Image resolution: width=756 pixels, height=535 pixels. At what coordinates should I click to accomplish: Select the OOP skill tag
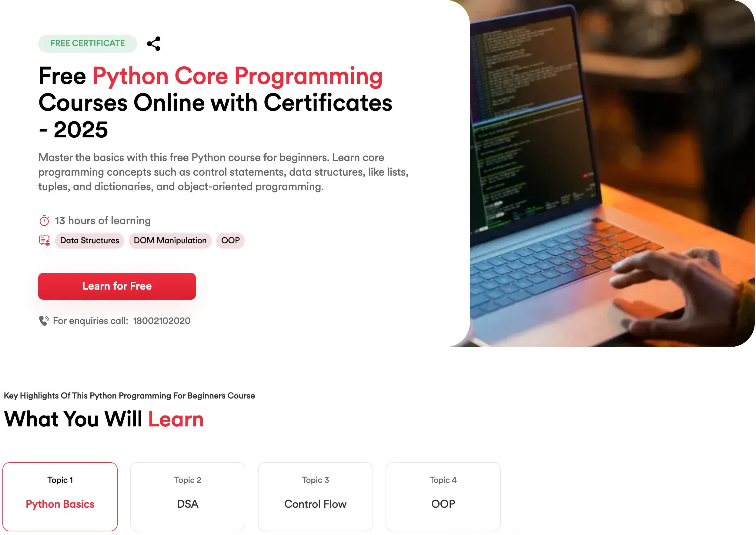[x=230, y=241]
